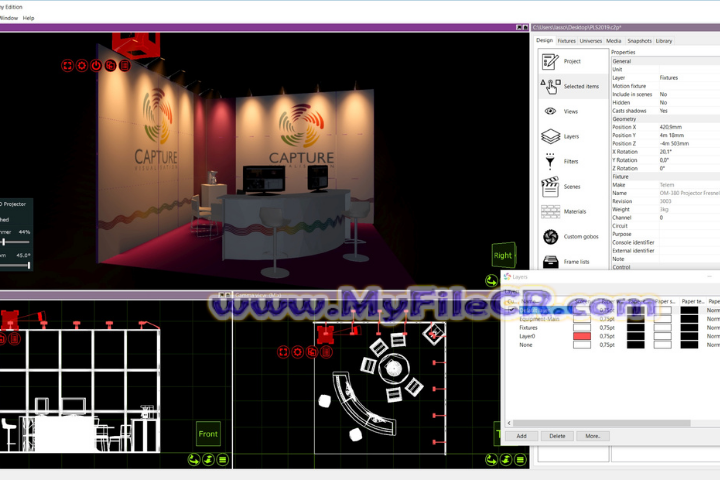This screenshot has height=480, width=720.
Task: Click the red screen color swatch for Layer0
Action: point(582,336)
